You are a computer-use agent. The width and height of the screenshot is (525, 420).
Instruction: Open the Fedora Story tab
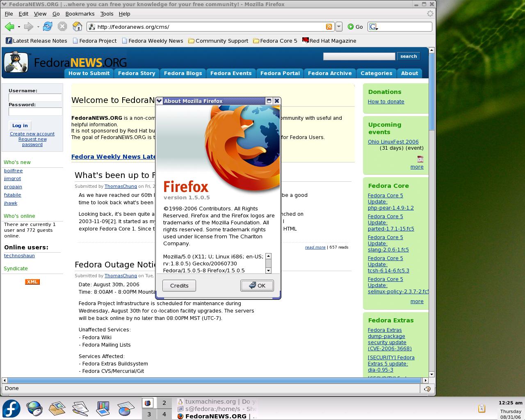[x=137, y=73]
